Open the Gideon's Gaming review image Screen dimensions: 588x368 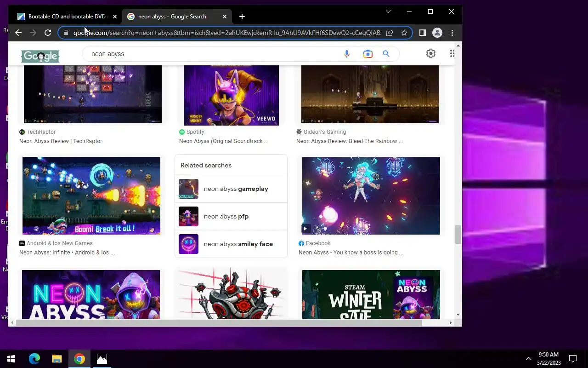click(370, 94)
